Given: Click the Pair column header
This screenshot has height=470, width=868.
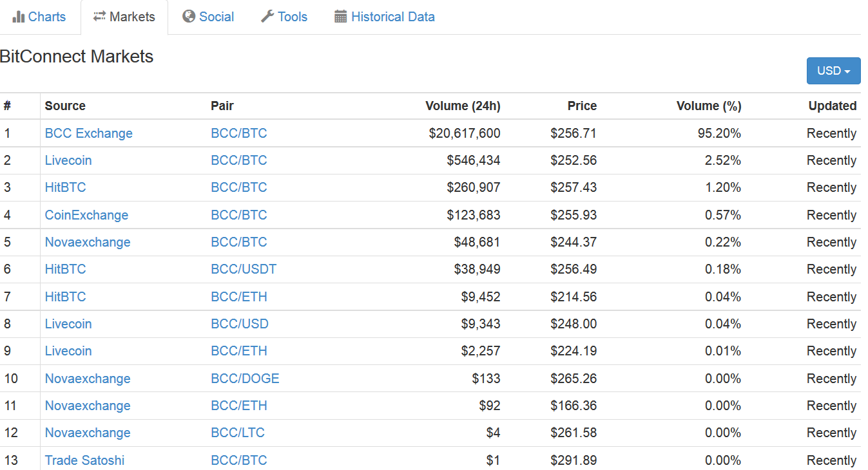Looking at the screenshot, I should (x=222, y=106).
